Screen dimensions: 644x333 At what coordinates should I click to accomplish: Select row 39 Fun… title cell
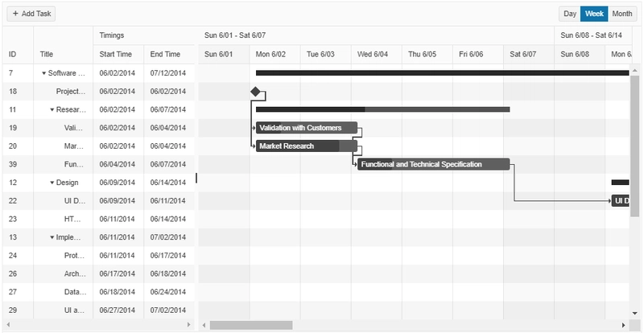tap(64, 164)
